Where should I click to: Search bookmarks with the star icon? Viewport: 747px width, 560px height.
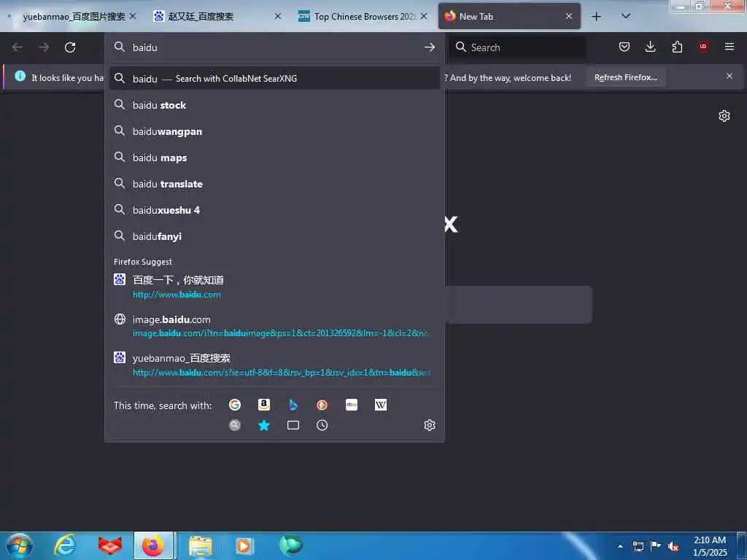264,425
